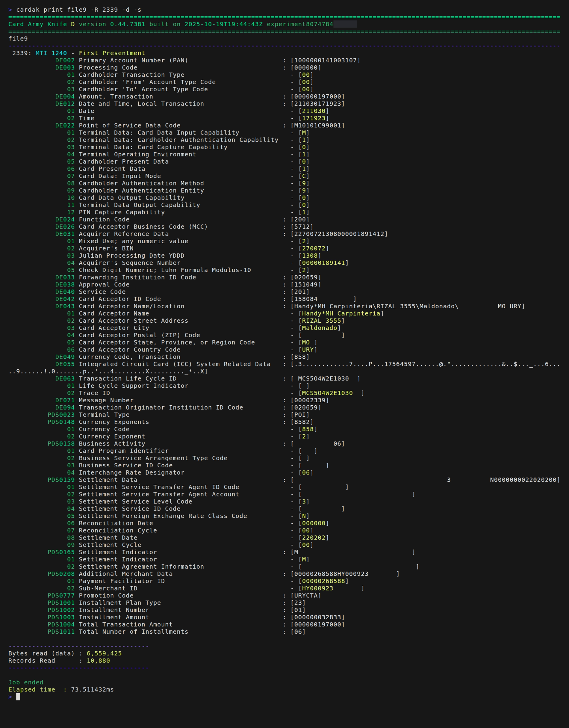The width and height of the screenshot is (569, 728).
Task: Click the Promotion Code value URYCTA
Action: (305, 596)
